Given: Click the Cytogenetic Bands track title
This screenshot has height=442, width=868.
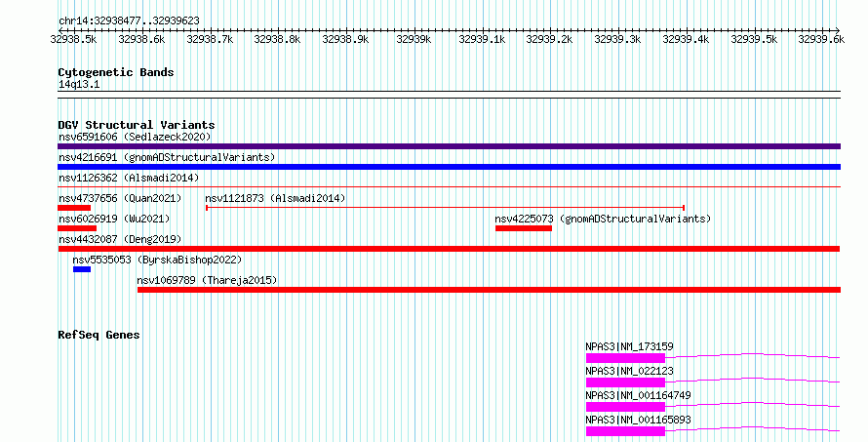Looking at the screenshot, I should coord(116,72).
